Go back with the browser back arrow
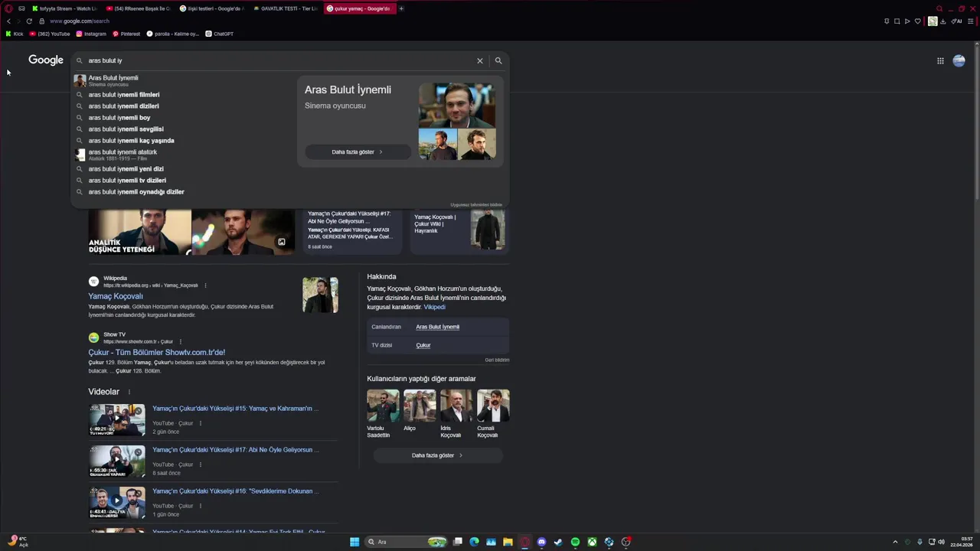Image resolution: width=980 pixels, height=551 pixels. coord(8,21)
